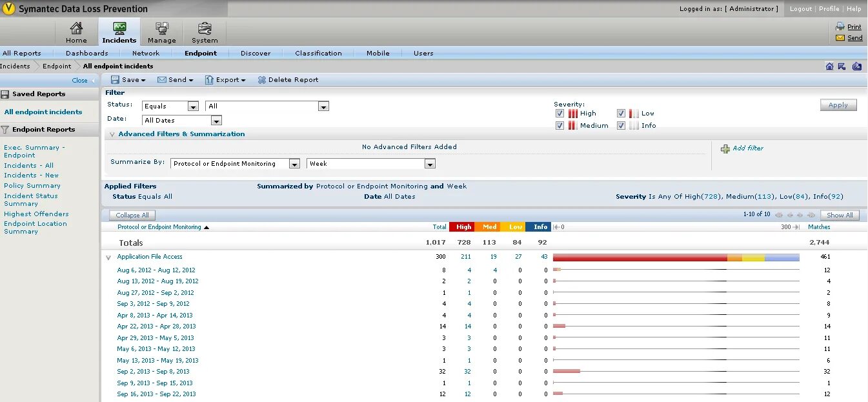Open the Status value All dropdown
Image resolution: width=868 pixels, height=402 pixels.
pos(267,106)
